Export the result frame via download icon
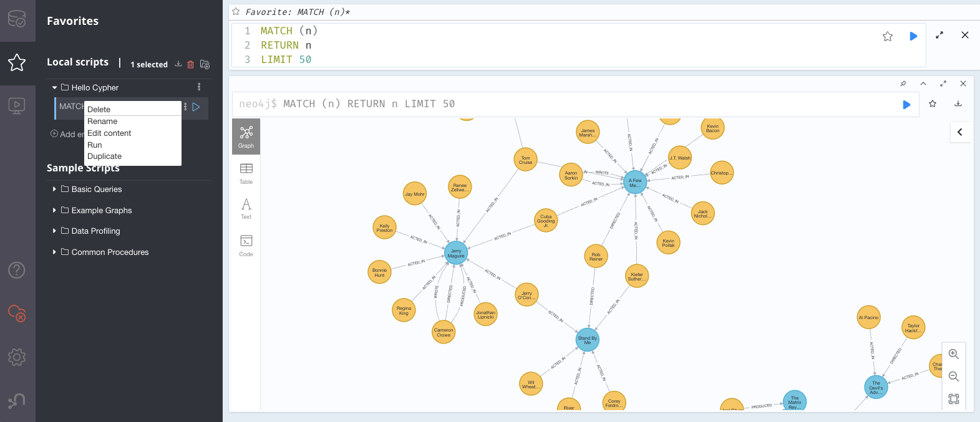Viewport: 980px width, 422px height. 958,104
